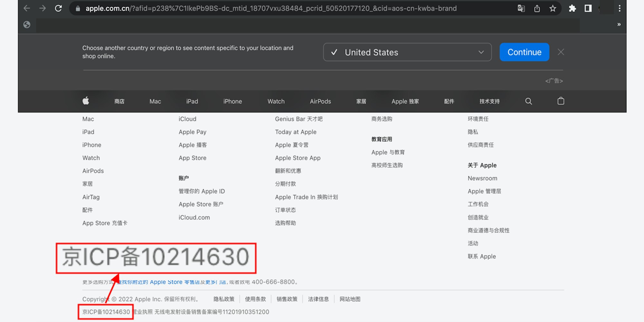Click the Apple 播客 link
This screenshot has height=322, width=644.
click(x=193, y=145)
